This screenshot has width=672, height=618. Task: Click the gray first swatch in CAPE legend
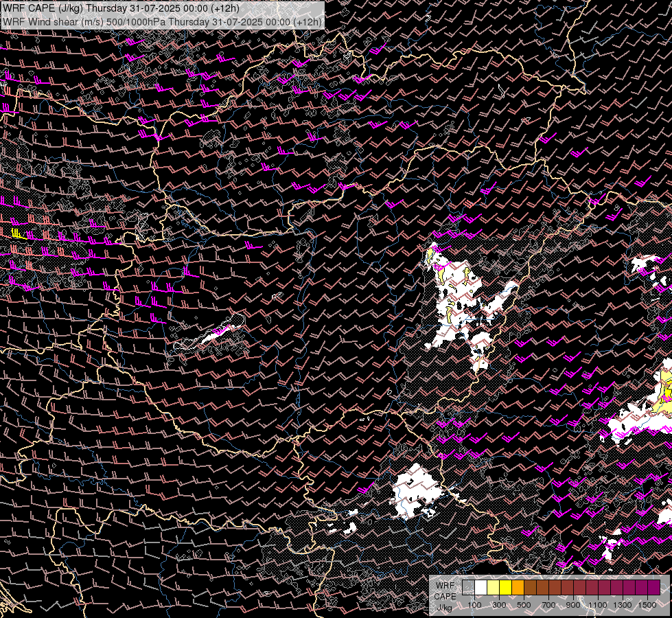point(468,588)
